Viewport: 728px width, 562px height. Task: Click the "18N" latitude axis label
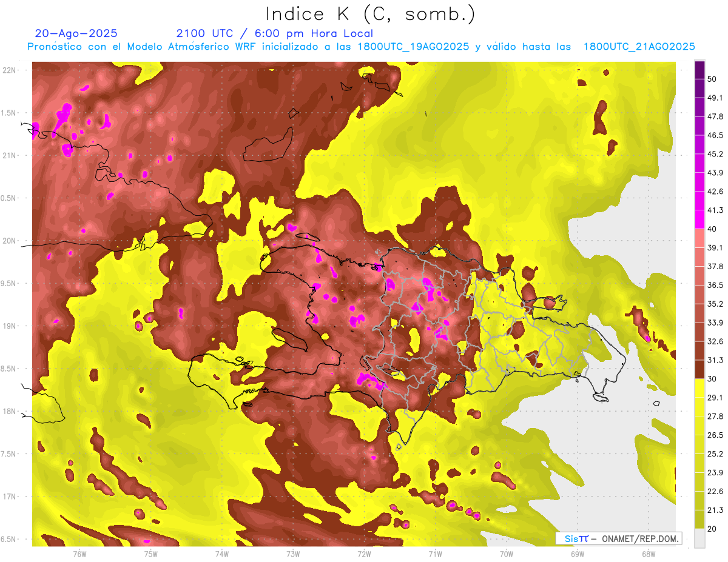pyautogui.click(x=10, y=411)
